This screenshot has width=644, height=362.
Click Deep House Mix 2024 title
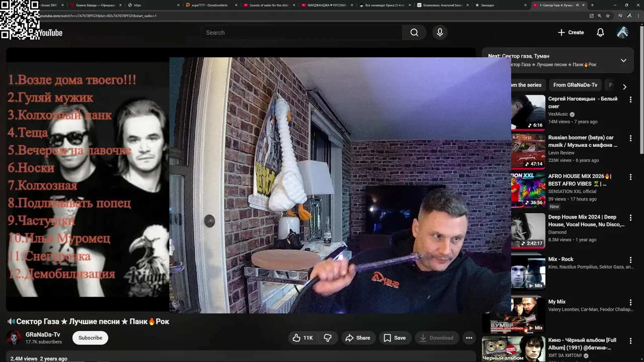586,221
